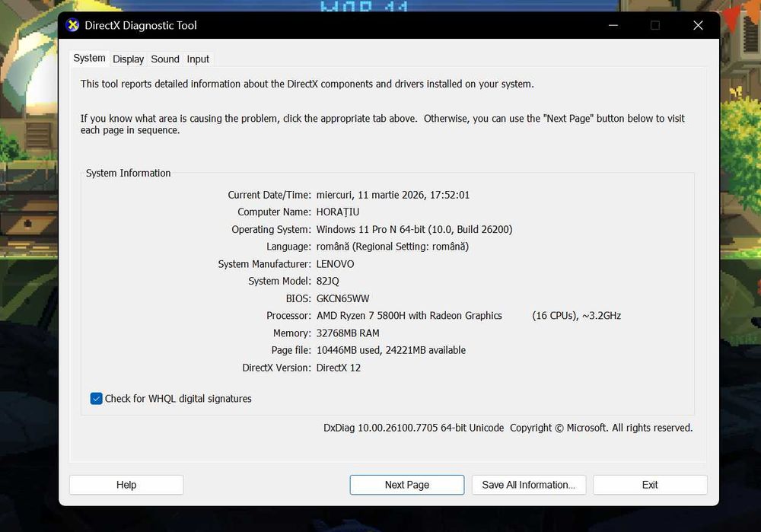Click the Copyright Microsoft text

tap(601, 428)
